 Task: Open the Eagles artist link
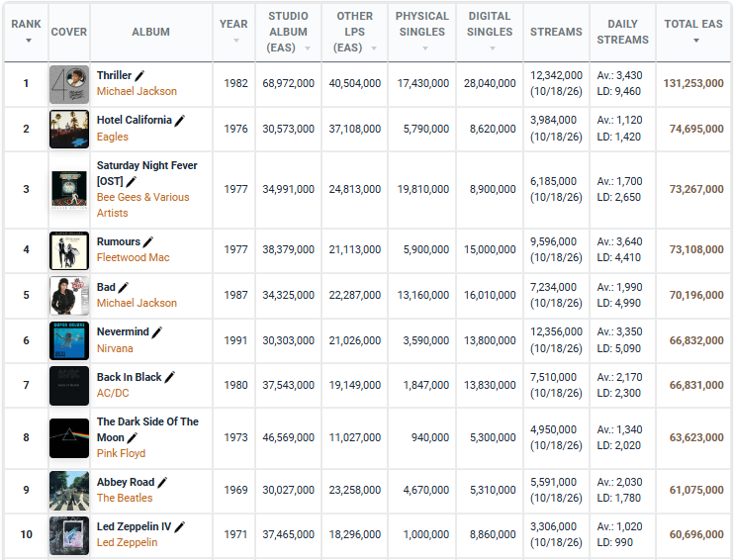[113, 137]
